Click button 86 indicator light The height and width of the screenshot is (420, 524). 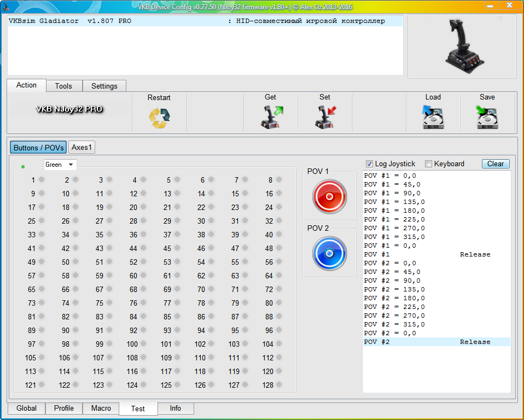[x=211, y=317]
